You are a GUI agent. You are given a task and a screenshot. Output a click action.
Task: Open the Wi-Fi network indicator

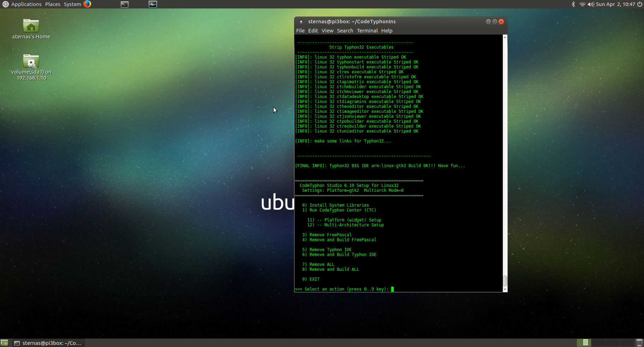(x=582, y=4)
